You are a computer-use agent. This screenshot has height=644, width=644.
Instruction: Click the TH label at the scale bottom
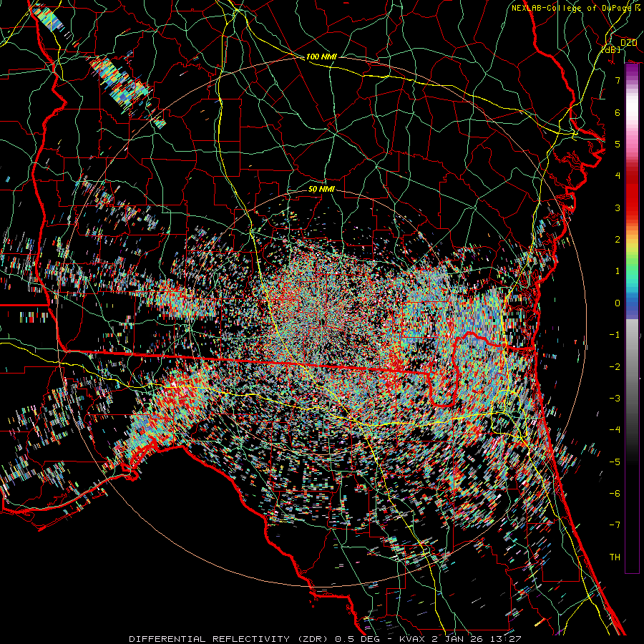tap(615, 557)
